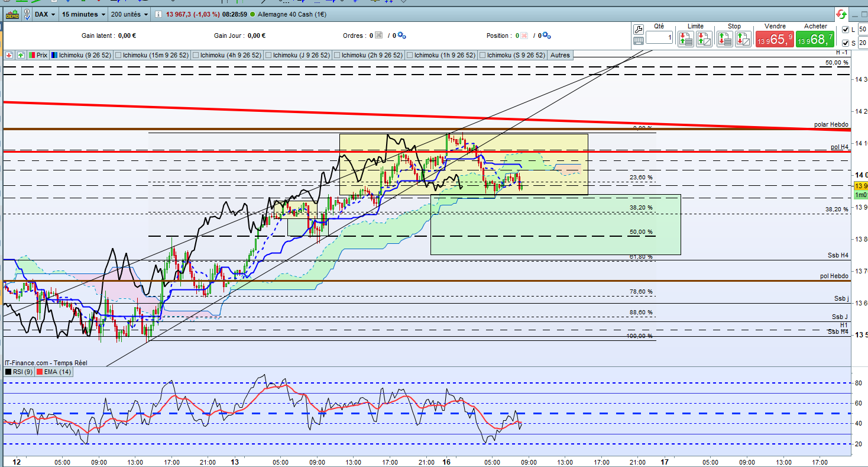Click the second Stop order icon
Image resolution: width=868 pixels, height=467 pixels.
(x=743, y=39)
